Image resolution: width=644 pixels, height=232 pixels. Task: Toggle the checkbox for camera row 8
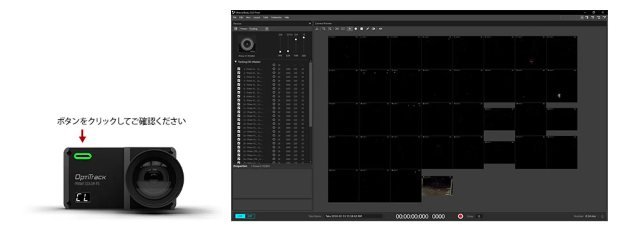tap(239, 96)
